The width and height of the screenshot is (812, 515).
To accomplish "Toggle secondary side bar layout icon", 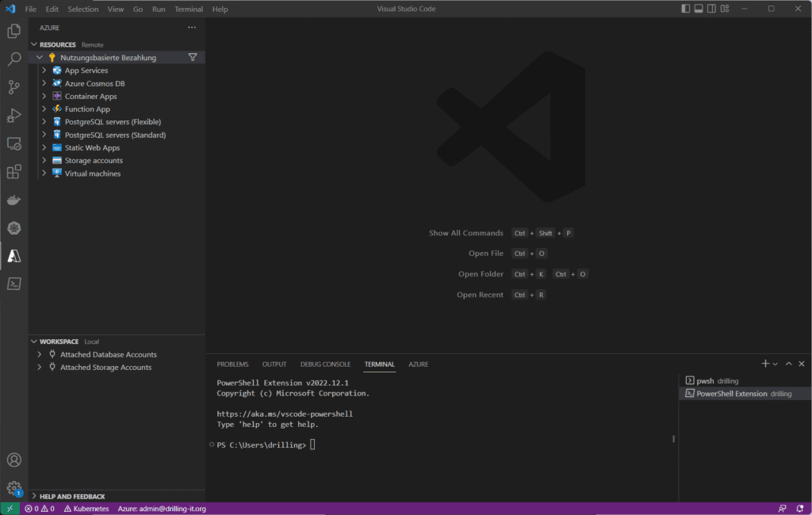I will pos(711,9).
